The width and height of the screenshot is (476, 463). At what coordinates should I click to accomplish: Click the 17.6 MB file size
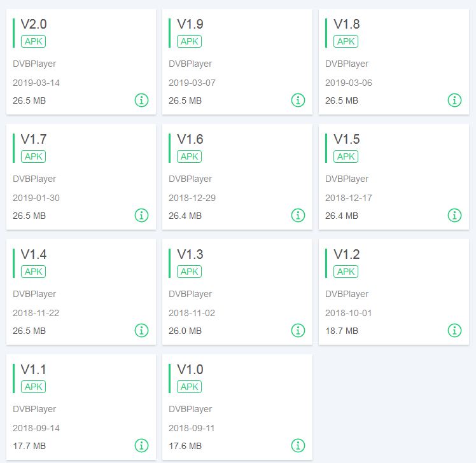click(x=185, y=446)
